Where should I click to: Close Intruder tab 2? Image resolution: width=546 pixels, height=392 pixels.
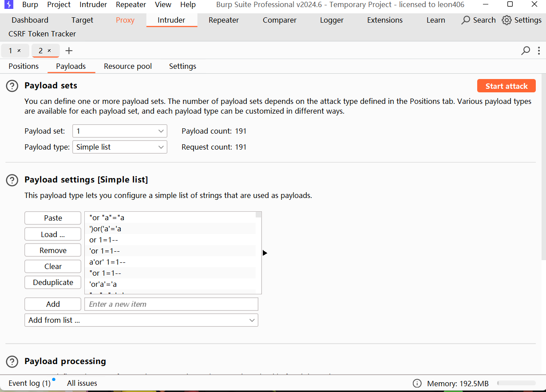(49, 51)
